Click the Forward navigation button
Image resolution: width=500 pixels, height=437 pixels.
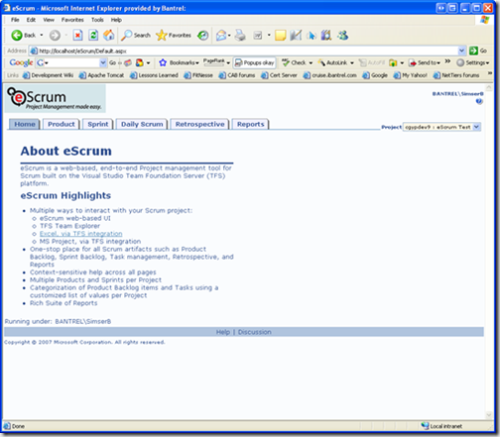click(55, 35)
